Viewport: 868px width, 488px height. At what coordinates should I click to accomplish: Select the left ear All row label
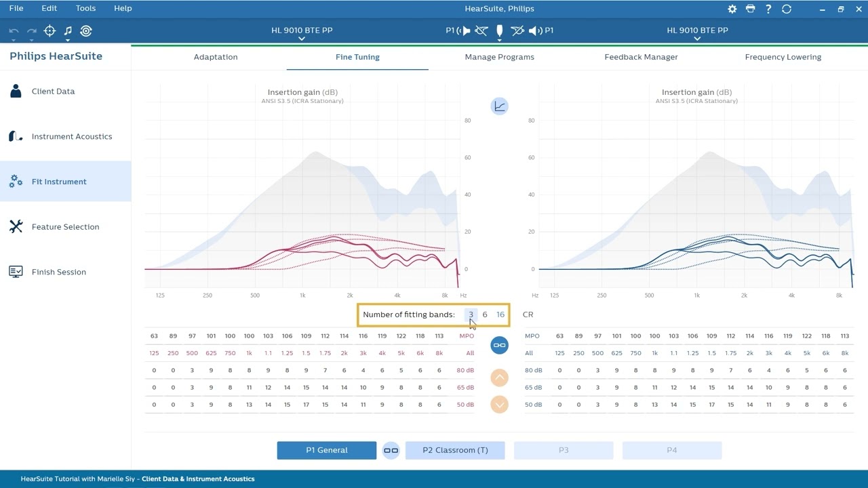(x=470, y=353)
